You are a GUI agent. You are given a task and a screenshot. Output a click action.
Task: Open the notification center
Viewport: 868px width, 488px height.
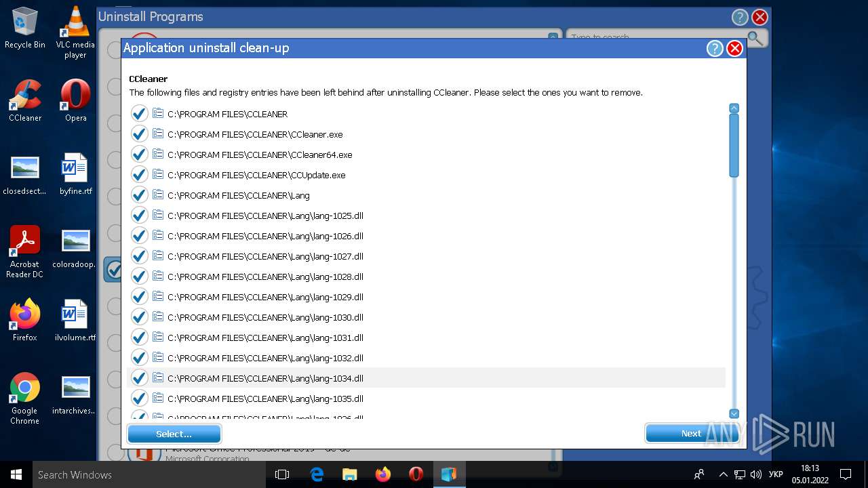click(846, 474)
